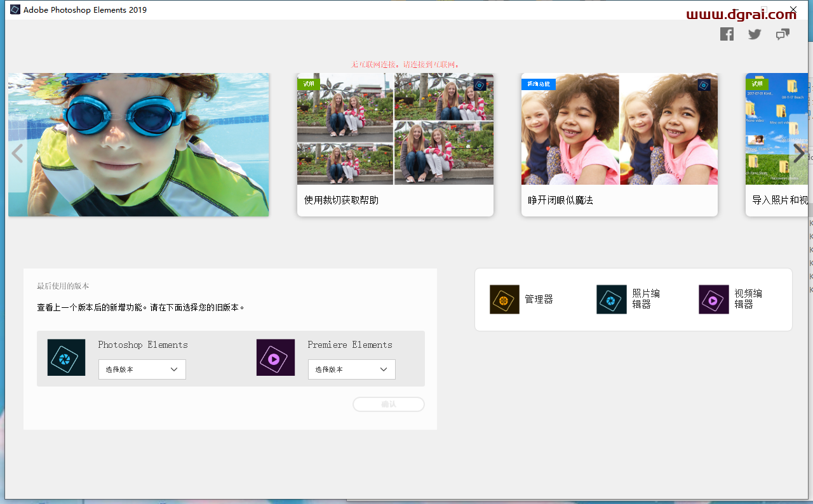Click the 最后使用的版本 heading
The image size is (813, 504).
(x=63, y=286)
